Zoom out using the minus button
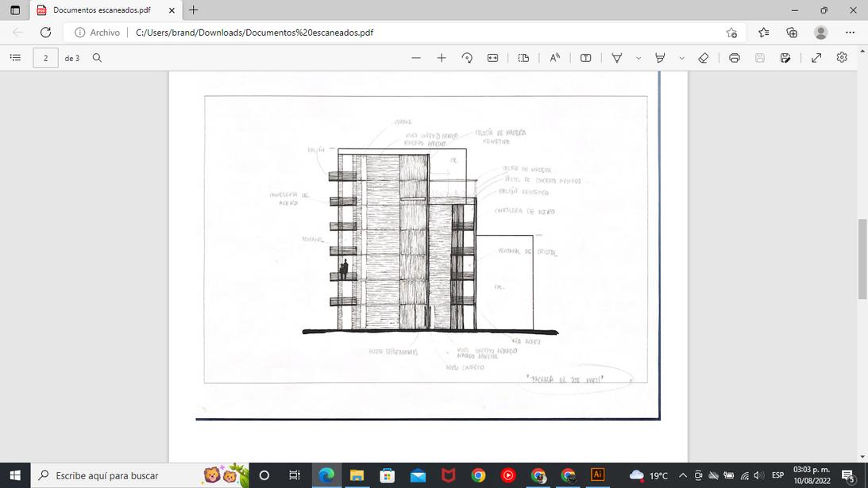This screenshot has height=488, width=868. point(416,58)
